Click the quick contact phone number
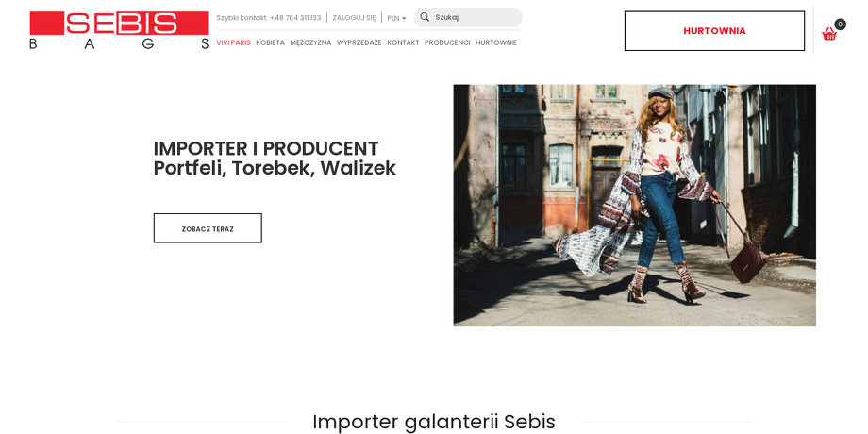This screenshot has width=868, height=434. coord(295,18)
